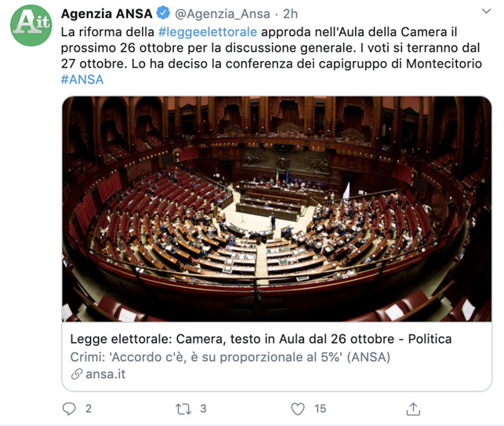Expand the tweet options chevron
The image size is (504, 426).
pyautogui.click(x=486, y=11)
